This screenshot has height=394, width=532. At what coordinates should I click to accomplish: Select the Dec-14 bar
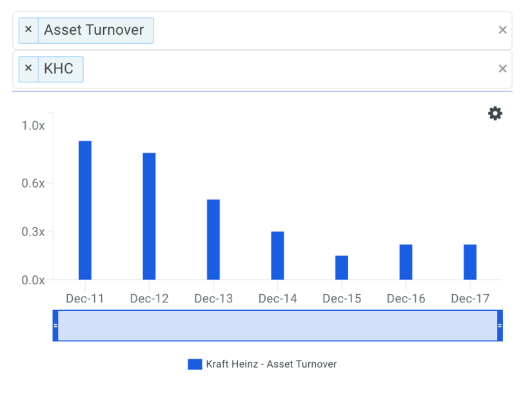pos(277,255)
